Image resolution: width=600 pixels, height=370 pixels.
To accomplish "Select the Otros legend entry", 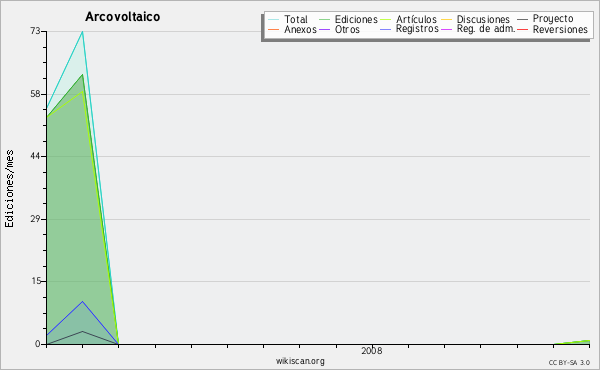I will 339,29.
